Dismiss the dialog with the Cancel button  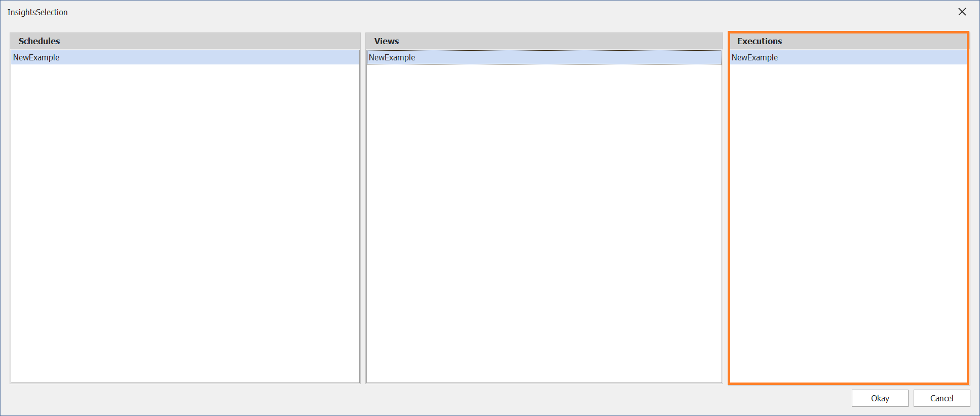pos(941,398)
